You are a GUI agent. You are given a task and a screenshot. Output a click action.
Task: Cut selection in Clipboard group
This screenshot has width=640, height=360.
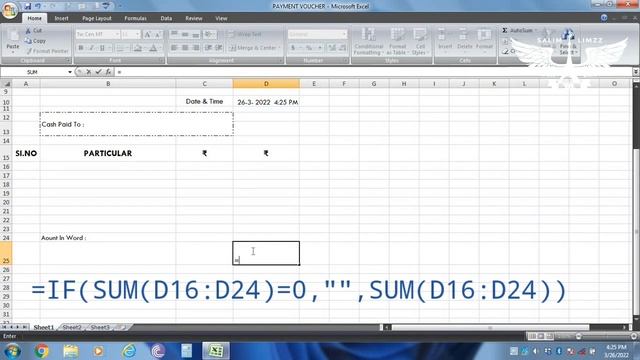tap(33, 31)
